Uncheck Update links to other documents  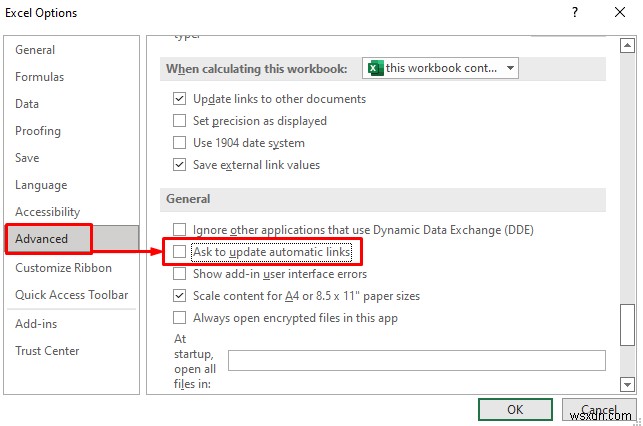click(179, 99)
